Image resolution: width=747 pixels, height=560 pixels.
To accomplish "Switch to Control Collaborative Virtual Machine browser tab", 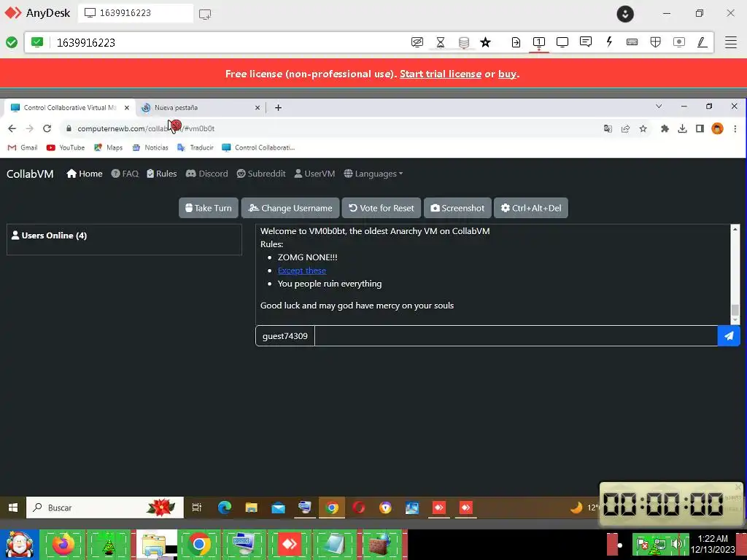I will 70,108.
